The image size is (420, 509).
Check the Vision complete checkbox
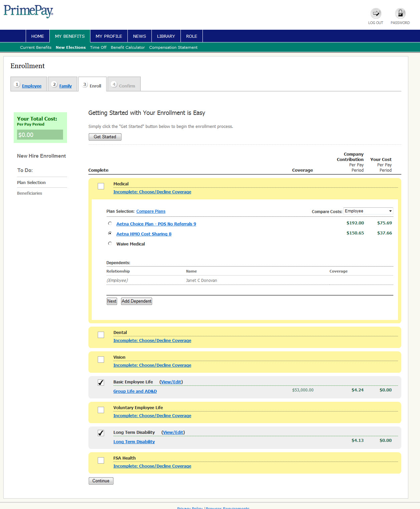coord(101,360)
